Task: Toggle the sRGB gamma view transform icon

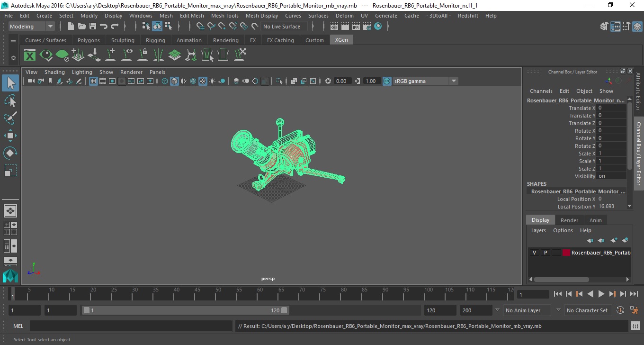Action: tap(387, 81)
